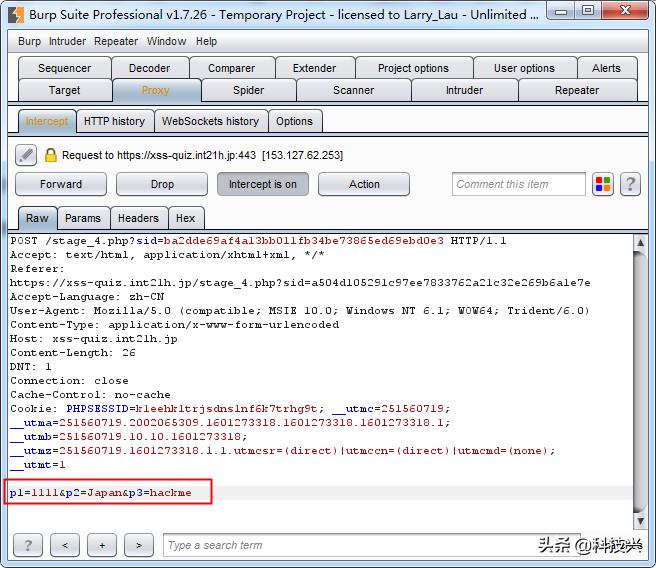The width and height of the screenshot is (656, 568).
Task: Click the request editor scroll up arrow
Action: (640, 242)
